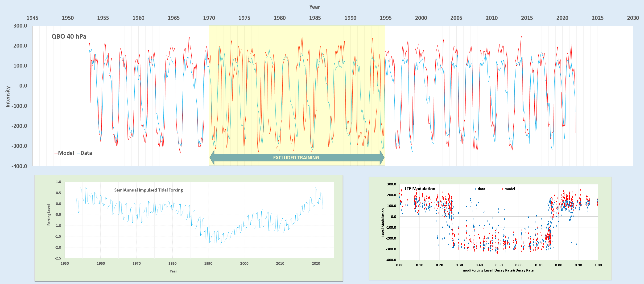This screenshot has height=284, width=644.
Task: Click the 300.0 label on main intensity axis
Action: (20, 26)
